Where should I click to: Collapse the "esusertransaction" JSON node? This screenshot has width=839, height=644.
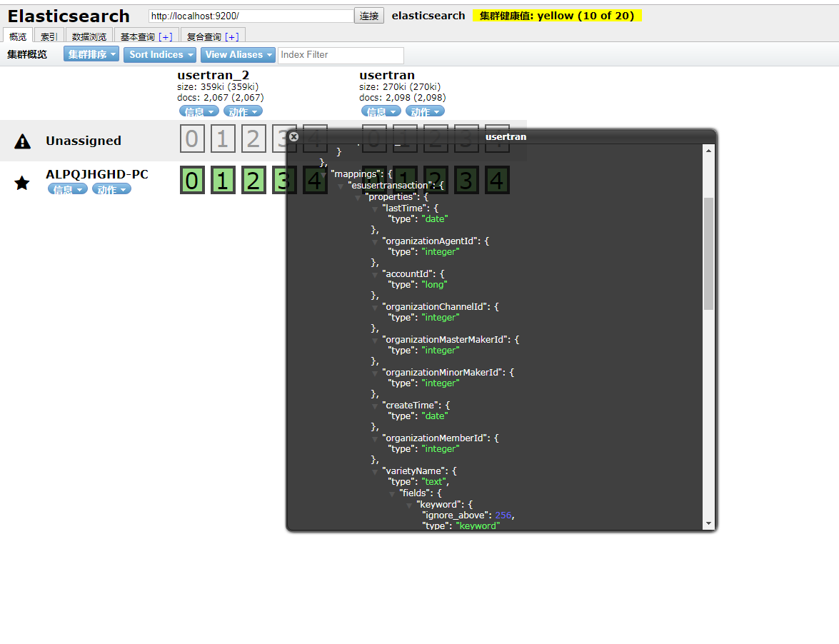point(341,186)
